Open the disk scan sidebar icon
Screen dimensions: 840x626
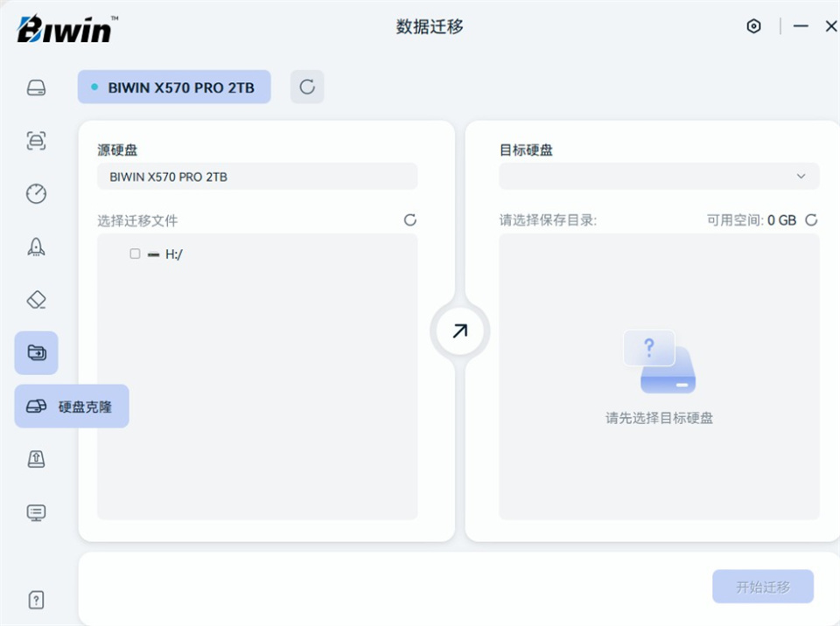click(x=37, y=141)
